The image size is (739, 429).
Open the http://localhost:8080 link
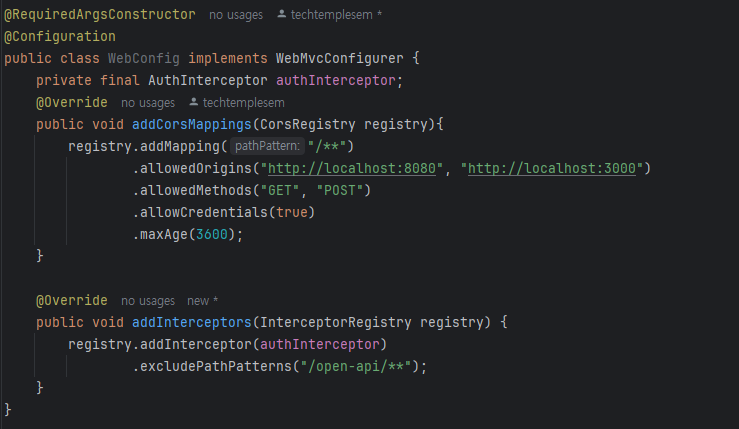point(352,168)
